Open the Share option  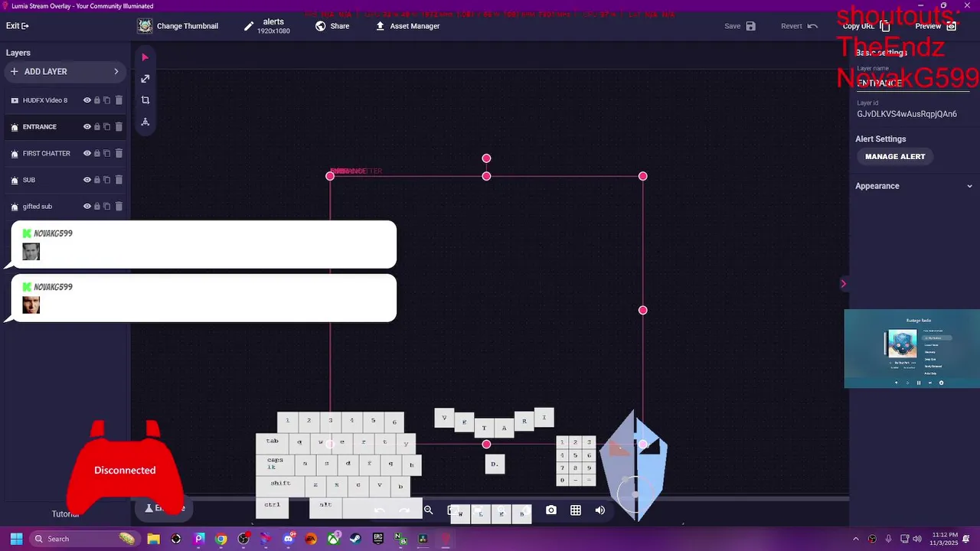point(332,26)
